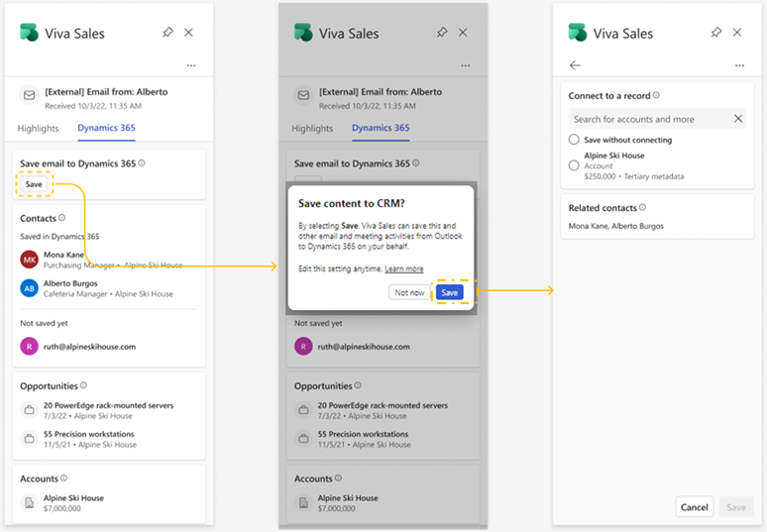Open Alberto Burgos AB avatar in left panel
Viewport: 767px width, 532px height.
pos(30,288)
